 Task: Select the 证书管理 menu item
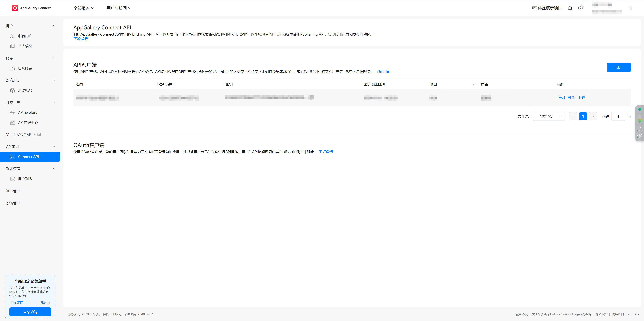pyautogui.click(x=13, y=191)
